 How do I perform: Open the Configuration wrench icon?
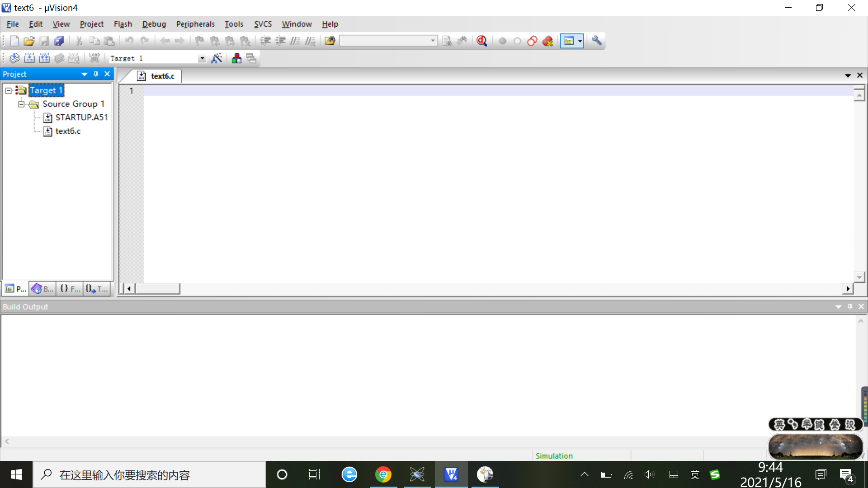[597, 41]
